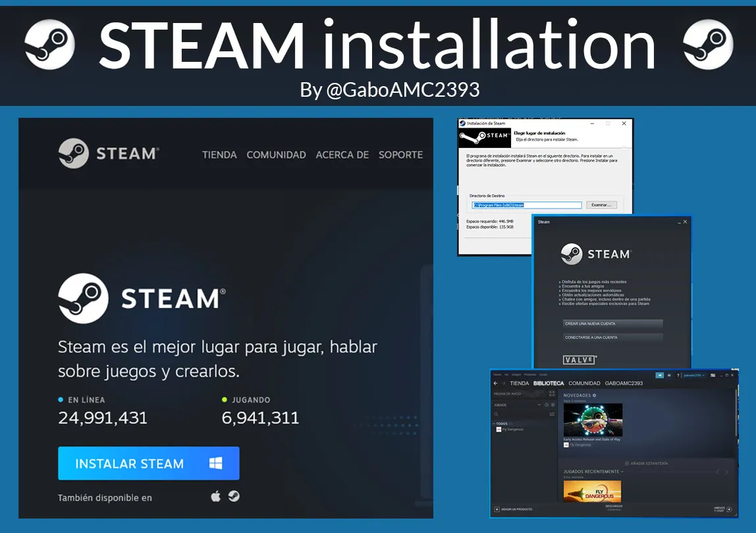Click the shelf previous-arrow on the right

tap(717, 472)
